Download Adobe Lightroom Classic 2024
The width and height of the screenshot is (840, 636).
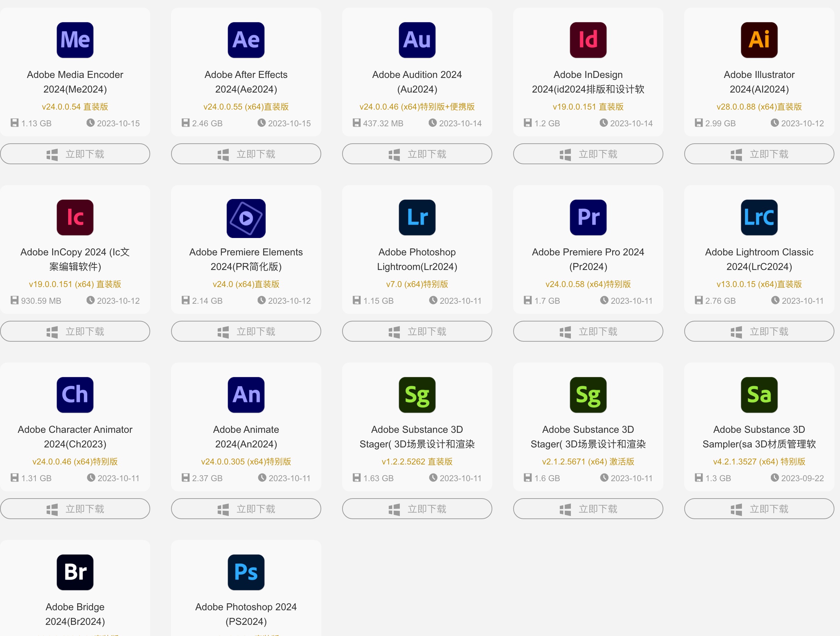(759, 331)
